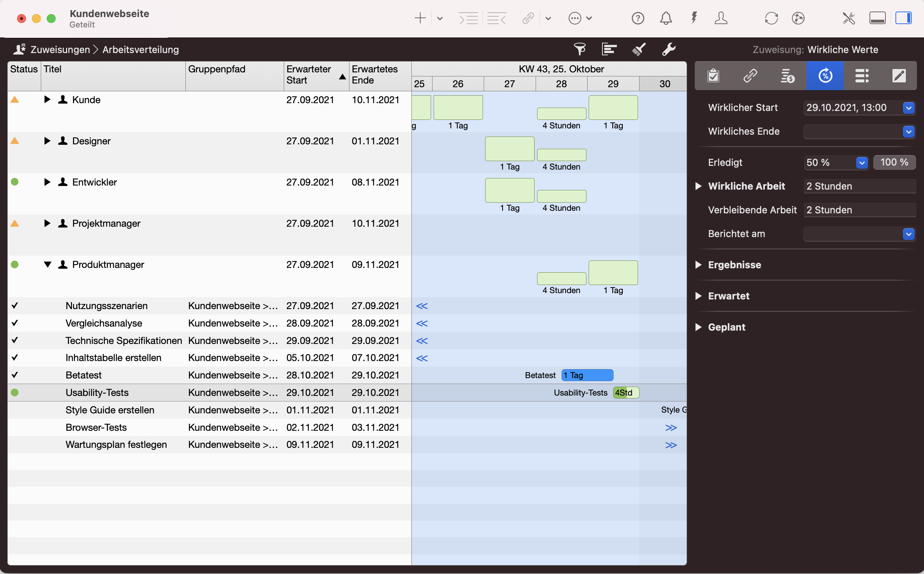Toggle the right inspector sidebar
This screenshot has width=924, height=574.
(x=903, y=18)
